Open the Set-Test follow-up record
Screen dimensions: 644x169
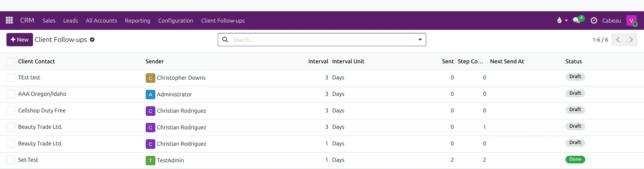28,160
